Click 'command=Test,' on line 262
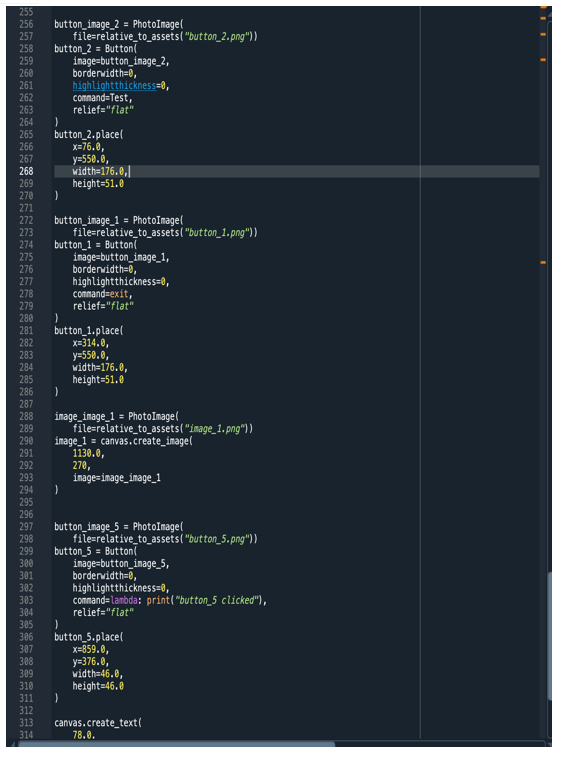Viewport: 576px width, 764px height. point(102,98)
